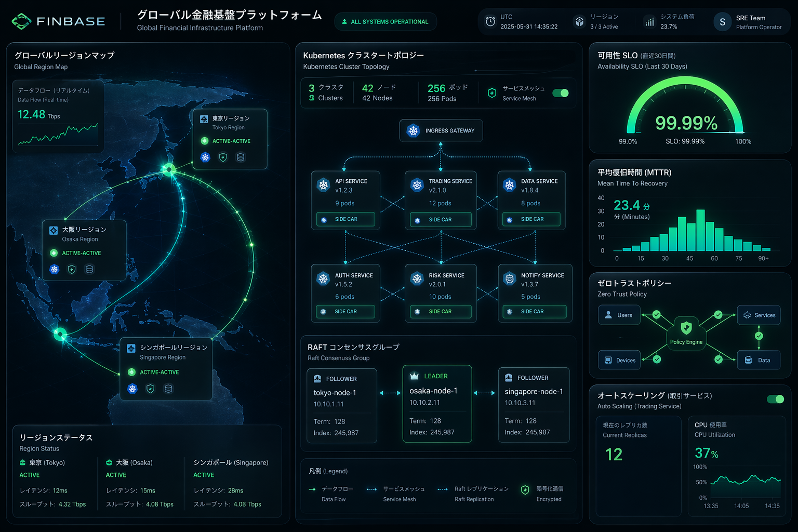The height and width of the screenshot is (532, 798).
Task: Click the Kubernetes icon on the API Service node
Action: click(x=323, y=184)
